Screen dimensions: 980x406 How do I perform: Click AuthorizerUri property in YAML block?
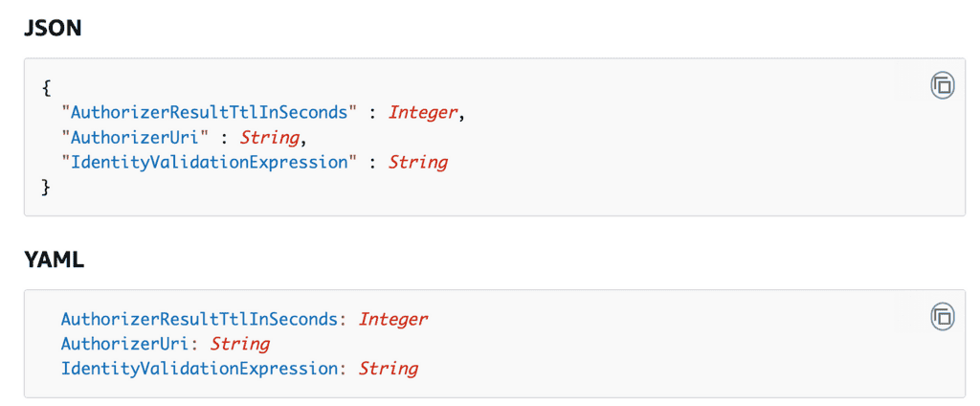129,344
